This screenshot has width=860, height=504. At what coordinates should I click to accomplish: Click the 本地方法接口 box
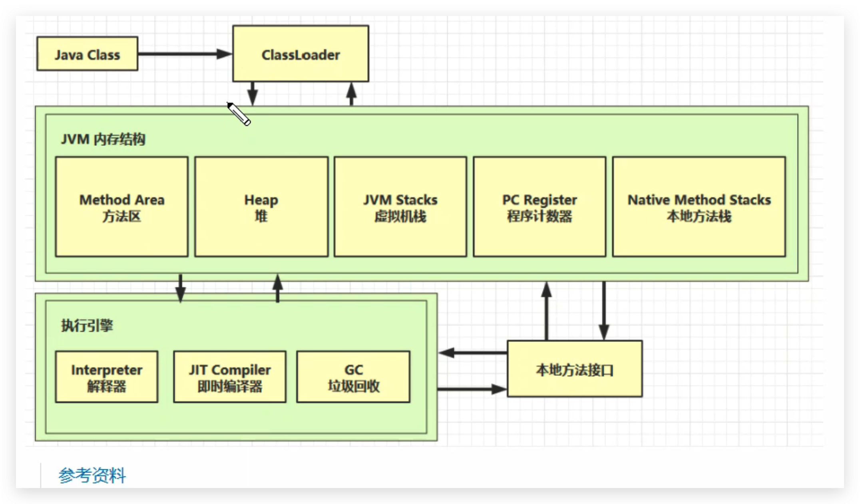(574, 369)
